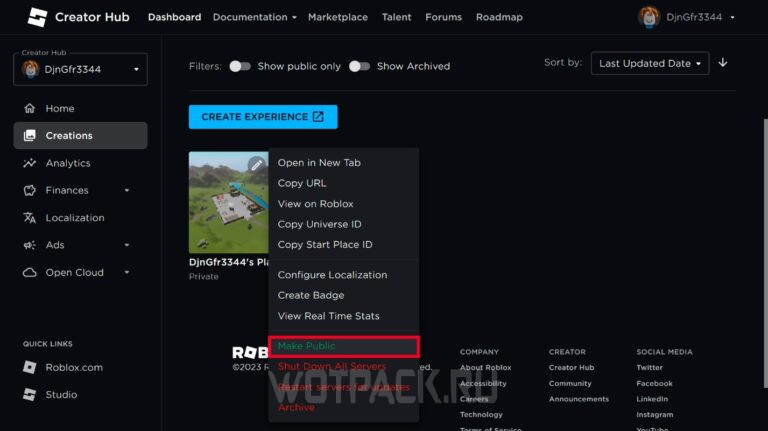
Task: Open the DjnGfr3344 account menu arrow
Action: (732, 17)
